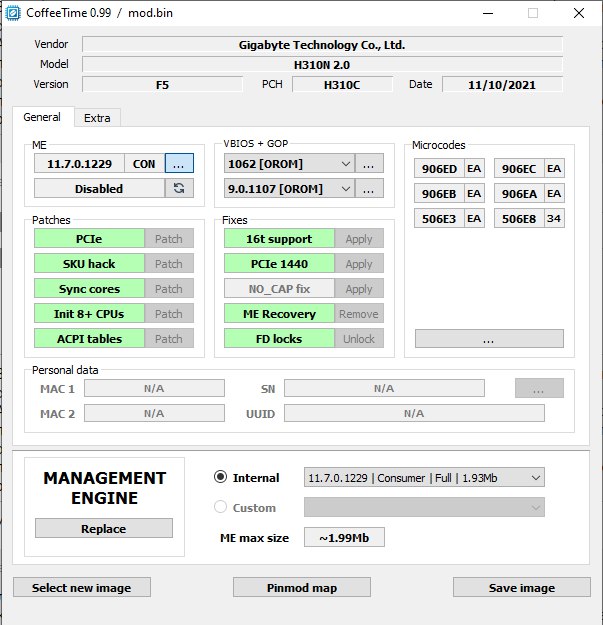Click the UUID input field
Image resolution: width=603 pixels, height=625 pixels.
pos(414,413)
